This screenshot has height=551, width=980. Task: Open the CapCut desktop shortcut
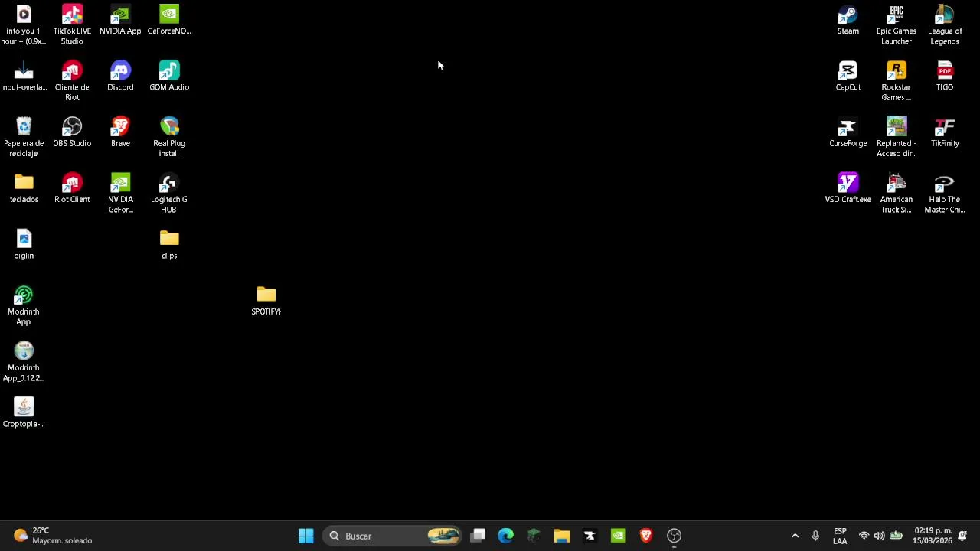click(848, 76)
